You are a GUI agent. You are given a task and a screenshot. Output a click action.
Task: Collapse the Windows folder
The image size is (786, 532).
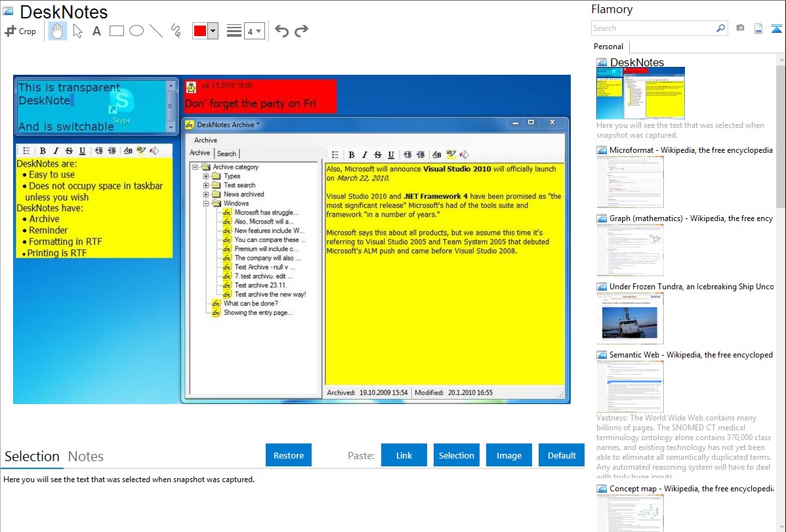(x=206, y=203)
